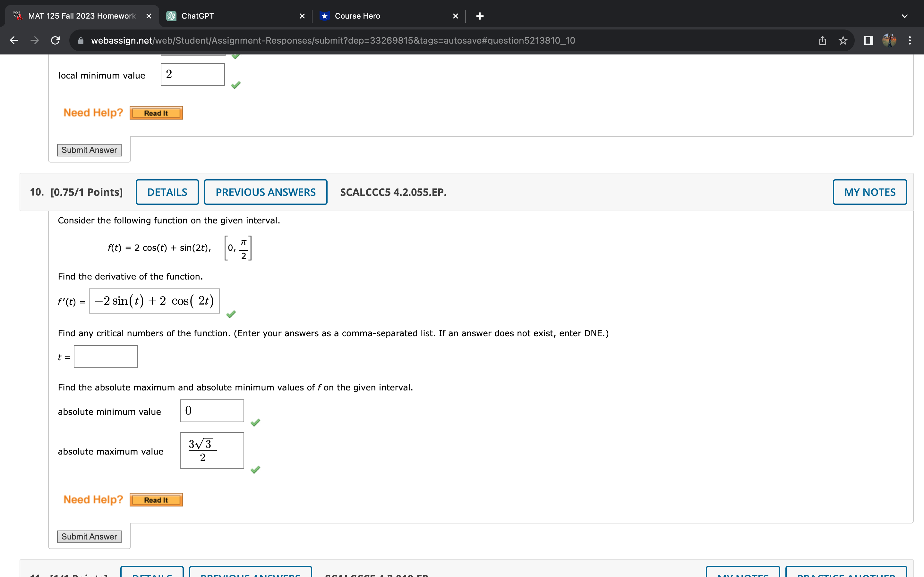Click the absolute maximum value field

pos(212,450)
